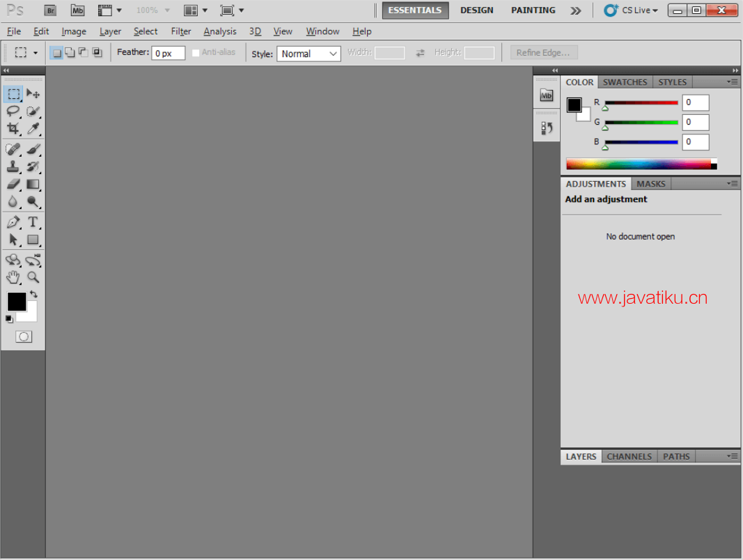The image size is (743, 560).
Task: Select the 3D Camera Rotate tool
Action: pos(33,260)
